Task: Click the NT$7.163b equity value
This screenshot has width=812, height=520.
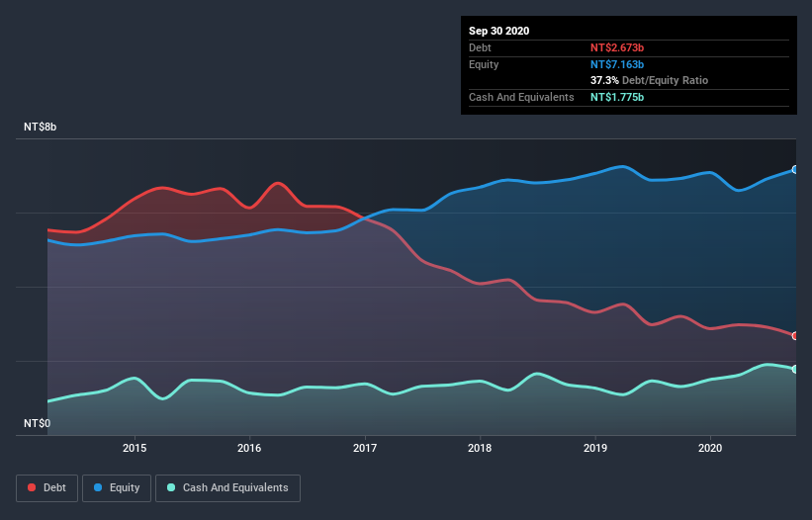Action: (617, 64)
